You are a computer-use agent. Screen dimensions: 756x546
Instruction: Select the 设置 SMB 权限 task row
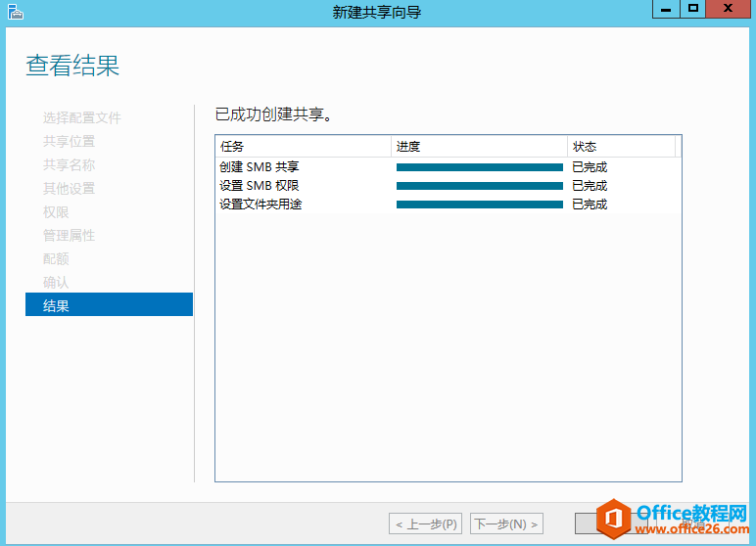point(448,186)
